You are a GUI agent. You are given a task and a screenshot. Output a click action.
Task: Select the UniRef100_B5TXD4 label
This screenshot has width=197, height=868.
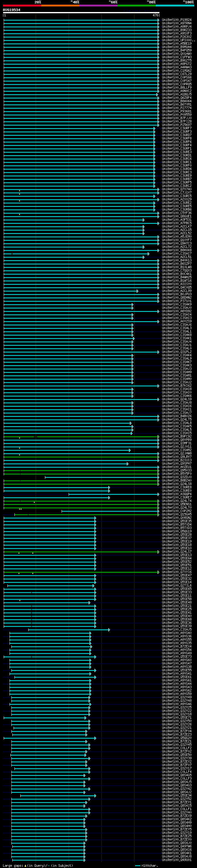[x=176, y=524]
